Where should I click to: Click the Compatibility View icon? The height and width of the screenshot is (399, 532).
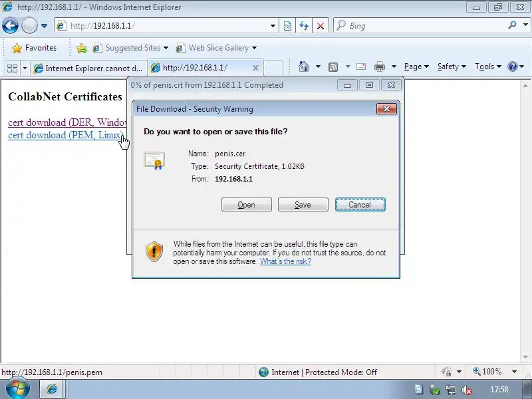[x=287, y=26]
